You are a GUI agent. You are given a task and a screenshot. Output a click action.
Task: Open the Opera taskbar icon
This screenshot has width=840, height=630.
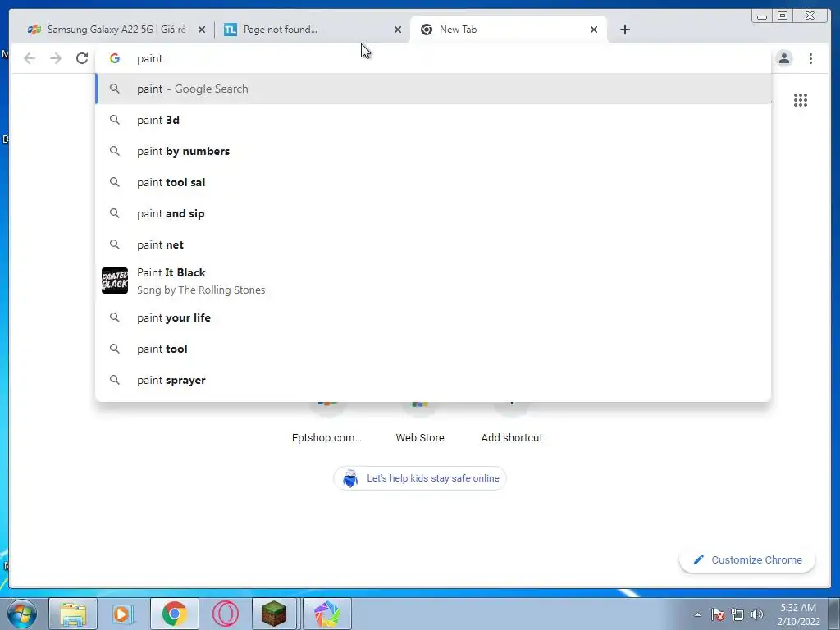point(226,614)
